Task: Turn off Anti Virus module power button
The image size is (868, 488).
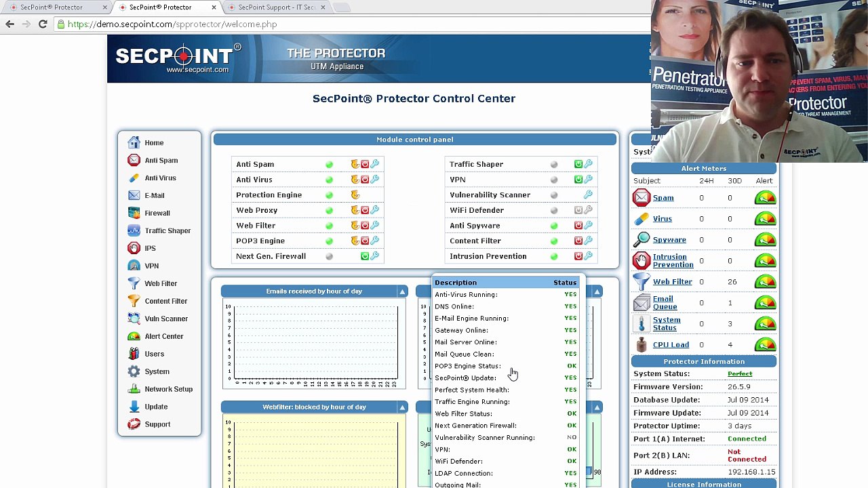Action: (x=365, y=180)
